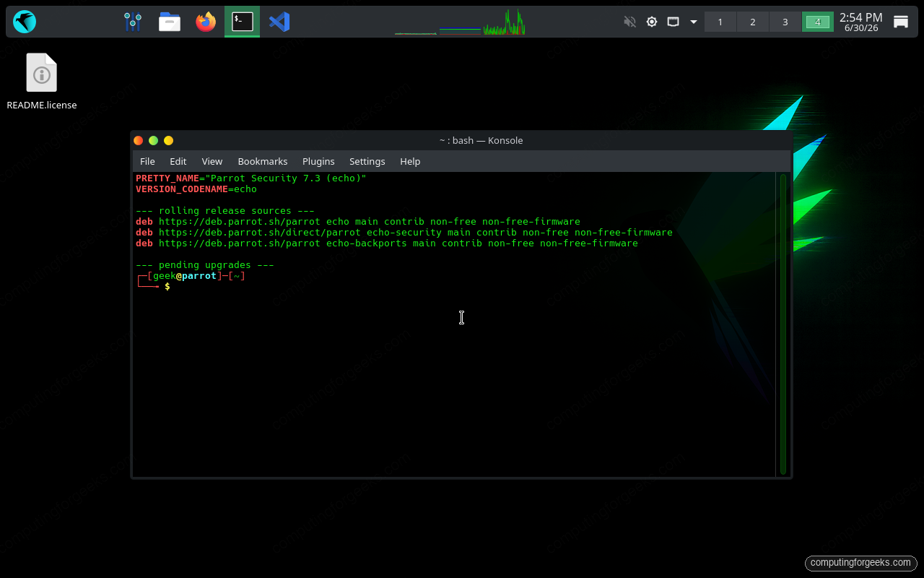
Task: Open the Konsole View menu
Action: tap(212, 161)
